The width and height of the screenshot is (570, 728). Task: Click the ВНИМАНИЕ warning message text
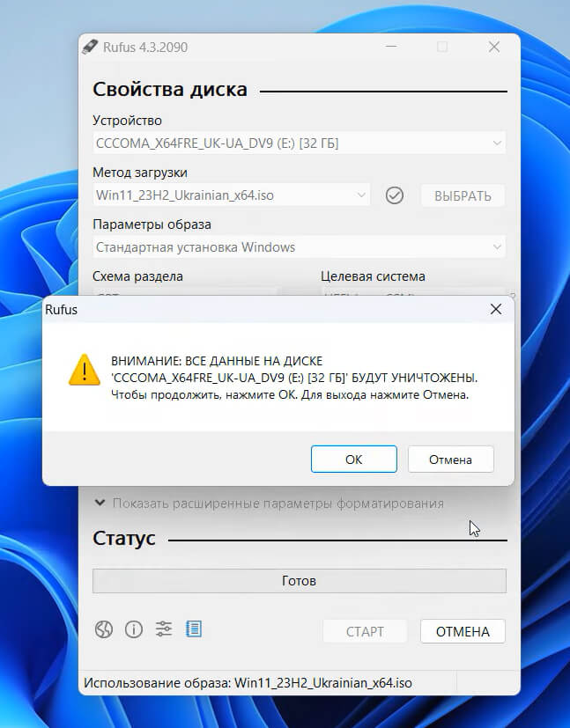(x=294, y=378)
